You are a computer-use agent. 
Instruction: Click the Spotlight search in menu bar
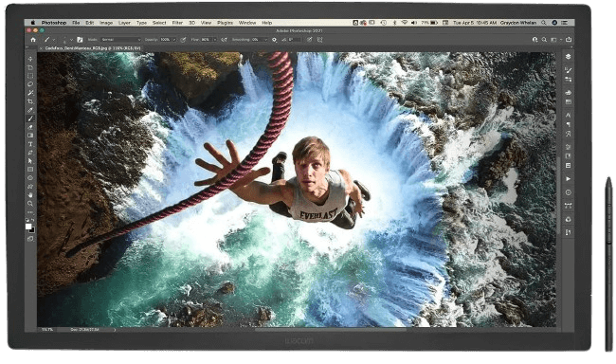pyautogui.click(x=544, y=23)
